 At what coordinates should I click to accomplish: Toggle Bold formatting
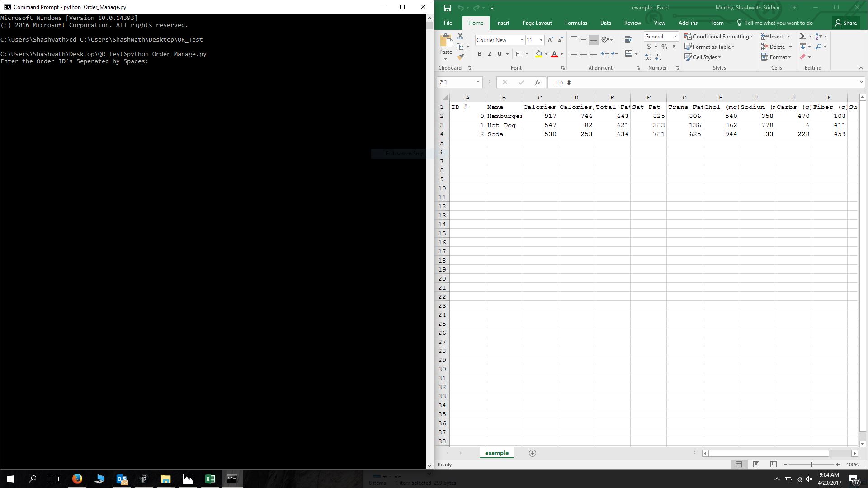coord(480,54)
